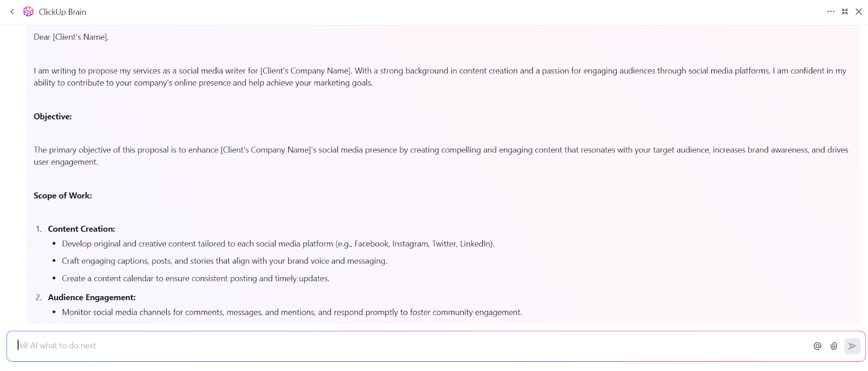The height and width of the screenshot is (371, 868).
Task: Click the 'Develop original and creative content' bullet
Action: (278, 244)
